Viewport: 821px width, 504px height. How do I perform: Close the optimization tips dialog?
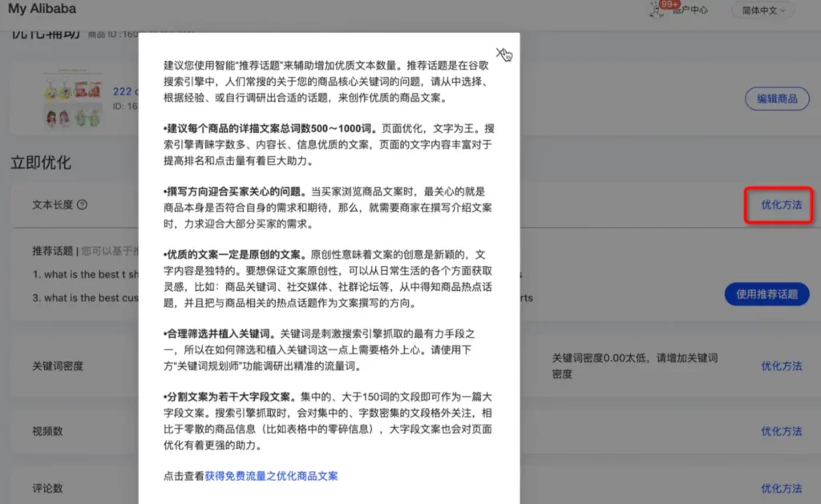click(x=502, y=53)
